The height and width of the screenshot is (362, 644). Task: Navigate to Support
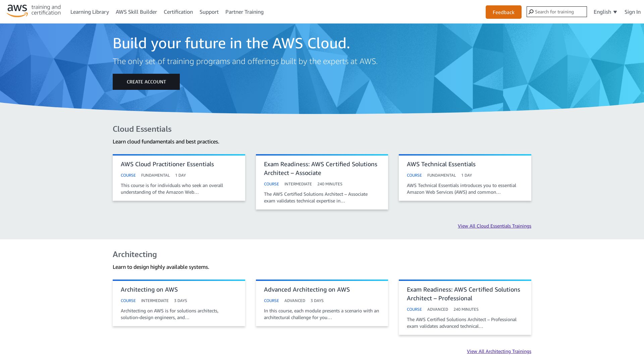tap(209, 12)
